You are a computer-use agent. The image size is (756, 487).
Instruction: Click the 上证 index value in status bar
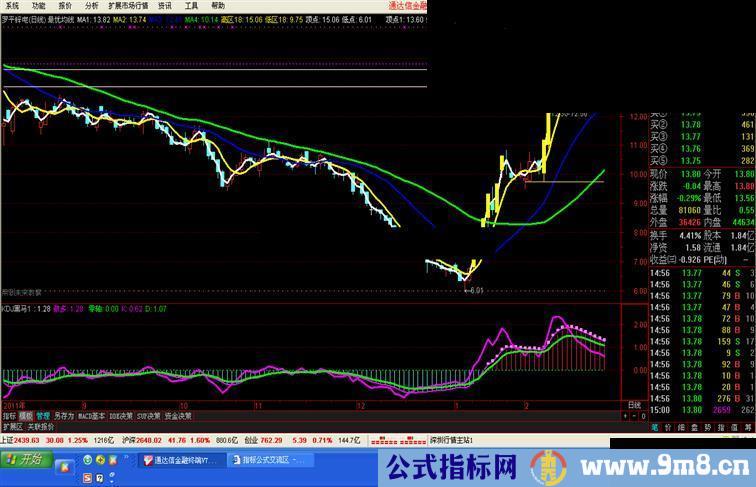21,439
